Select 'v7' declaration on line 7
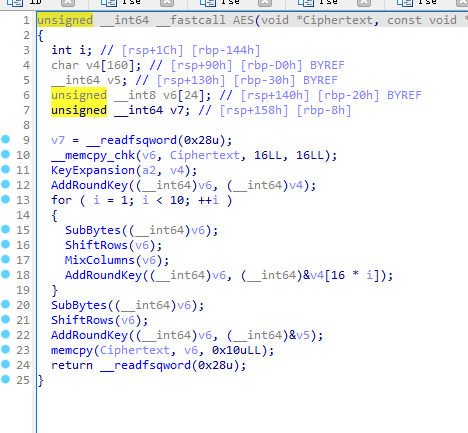The height and width of the screenshot is (433, 468). pos(177,110)
